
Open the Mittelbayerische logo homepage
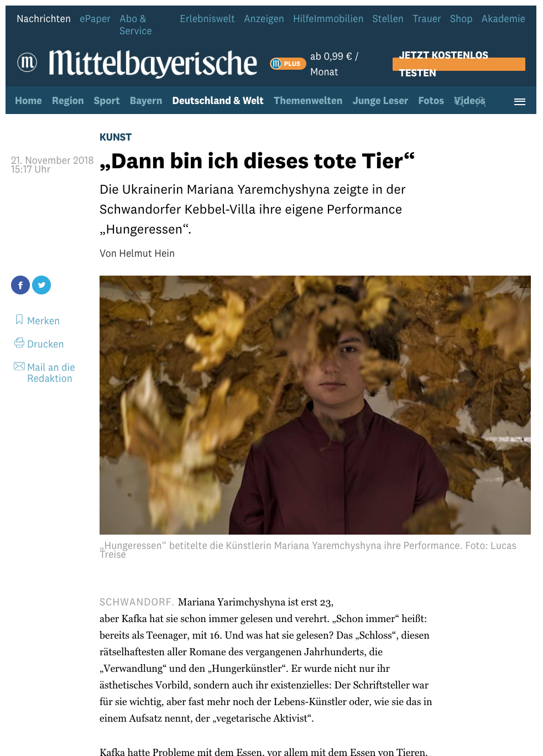[153, 63]
